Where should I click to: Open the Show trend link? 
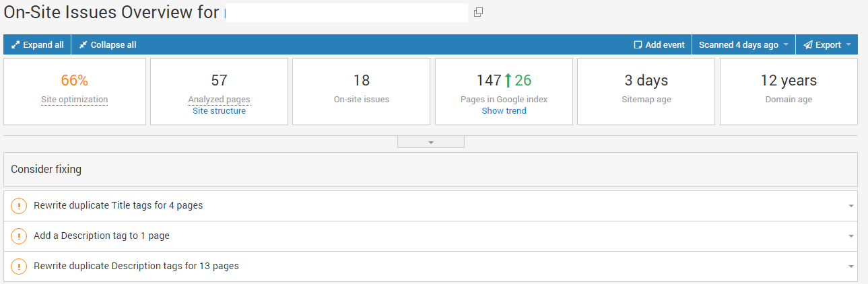504,111
